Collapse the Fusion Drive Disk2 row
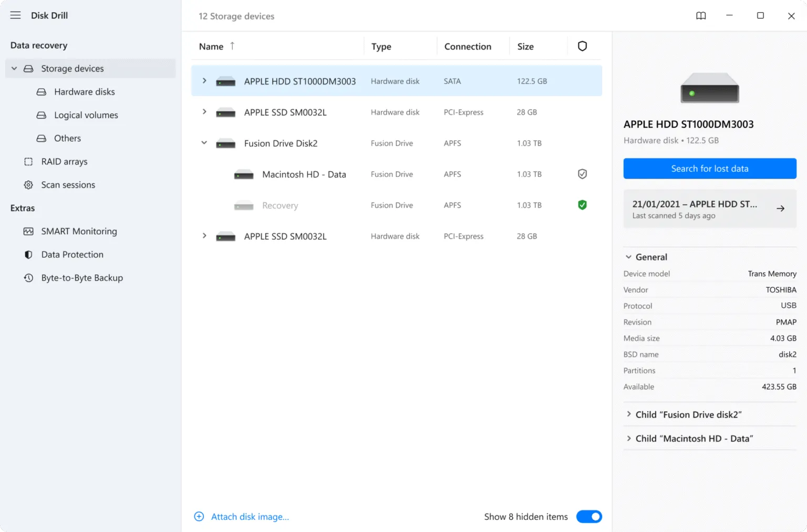 (x=204, y=143)
